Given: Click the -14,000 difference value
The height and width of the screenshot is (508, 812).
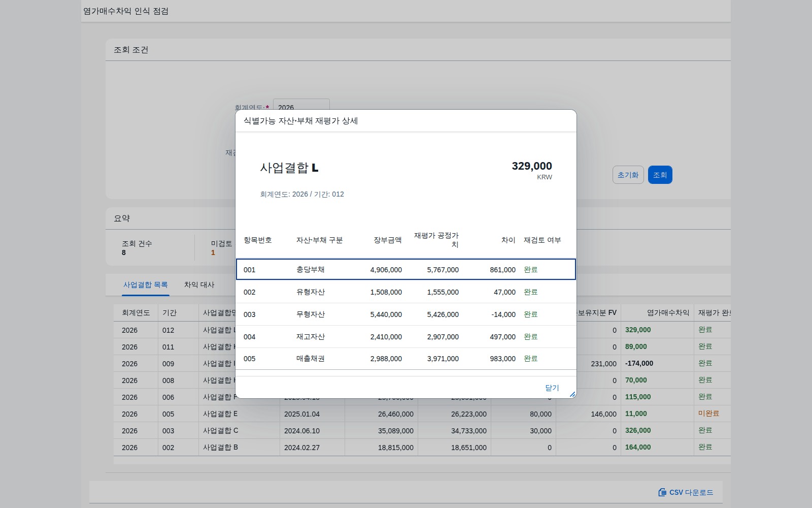Looking at the screenshot, I should (503, 314).
